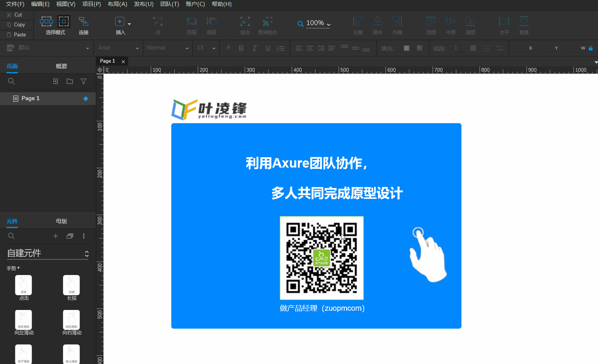Click the fill color swatch
This screenshot has height=364, width=598.
(406, 48)
